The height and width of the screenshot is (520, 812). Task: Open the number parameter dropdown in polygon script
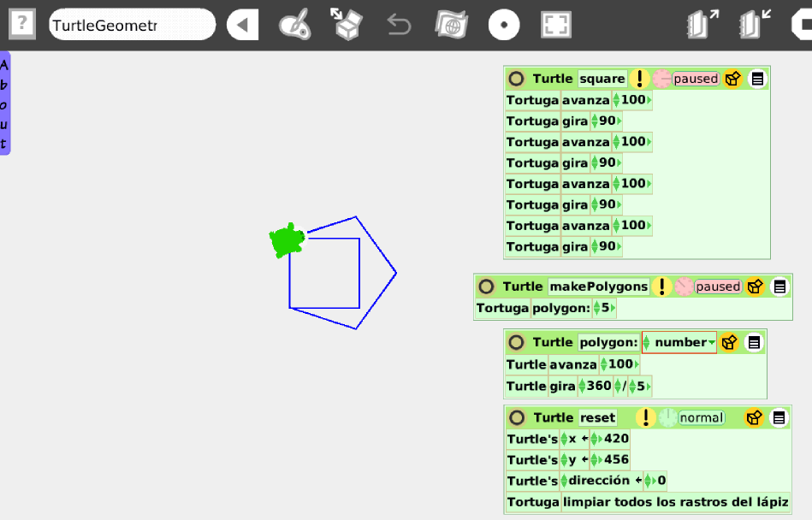coord(711,341)
